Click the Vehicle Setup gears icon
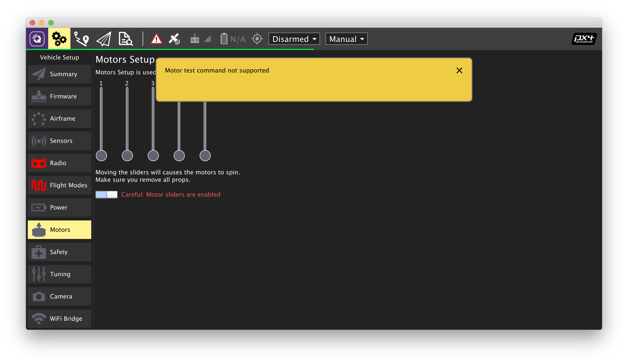The height and width of the screenshot is (364, 628). click(59, 39)
